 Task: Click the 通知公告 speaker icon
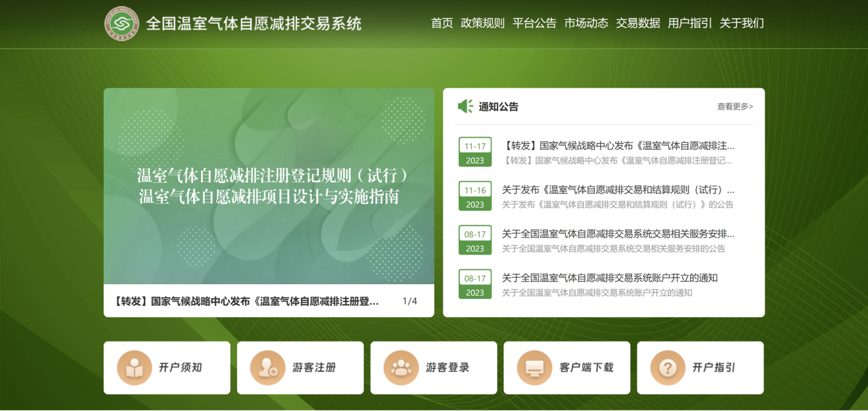click(x=465, y=106)
